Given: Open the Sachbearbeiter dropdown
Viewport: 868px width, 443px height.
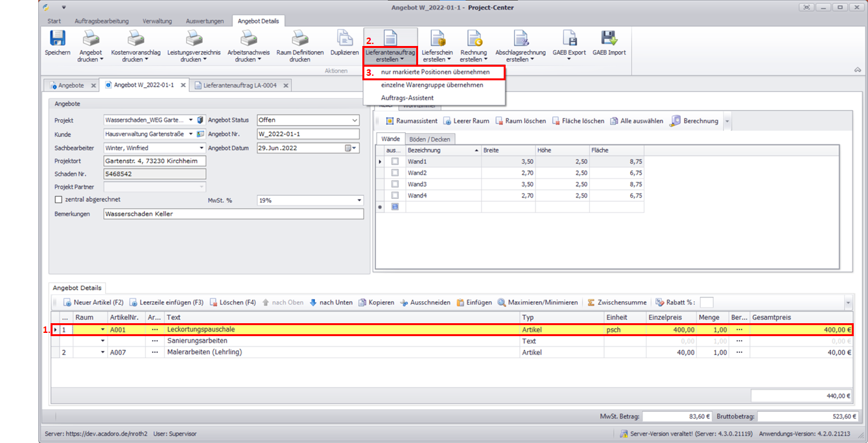Looking at the screenshot, I should tap(201, 148).
